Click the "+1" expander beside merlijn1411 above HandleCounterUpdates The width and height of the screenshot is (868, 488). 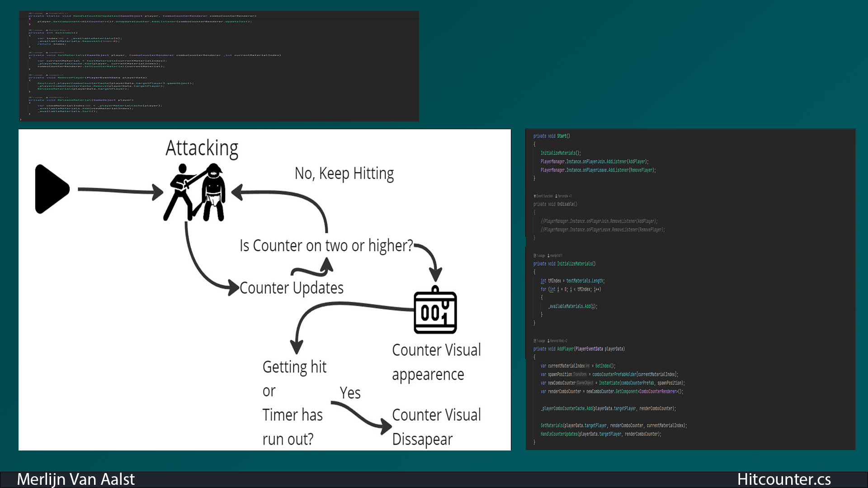pos(66,13)
